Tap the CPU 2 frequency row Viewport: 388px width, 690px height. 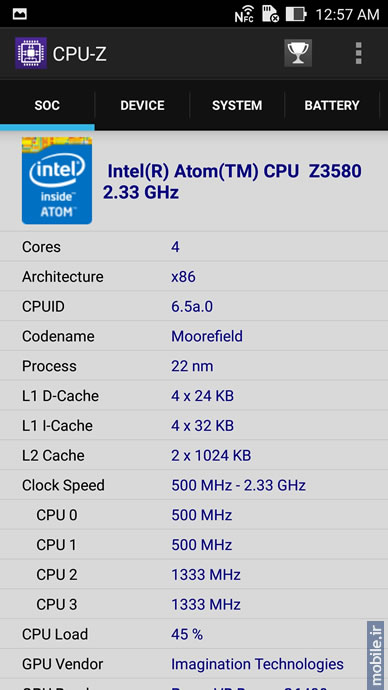pos(194,574)
